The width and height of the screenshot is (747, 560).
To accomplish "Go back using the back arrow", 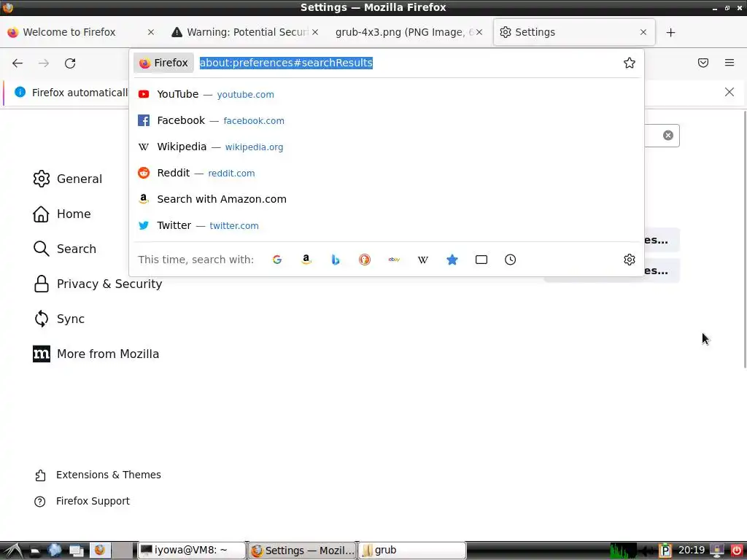I will pos(18,63).
